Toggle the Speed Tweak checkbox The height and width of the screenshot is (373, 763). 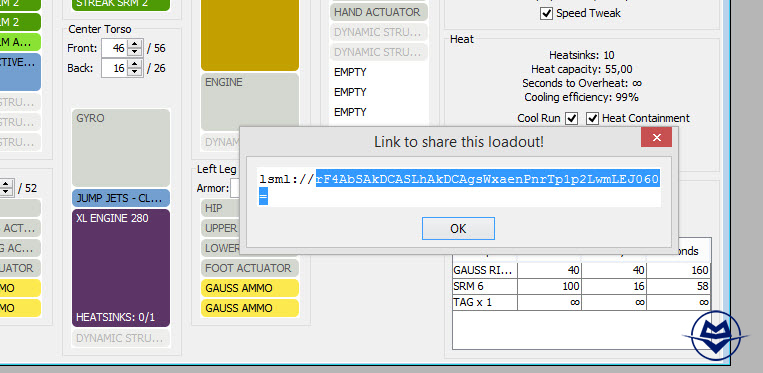(546, 13)
